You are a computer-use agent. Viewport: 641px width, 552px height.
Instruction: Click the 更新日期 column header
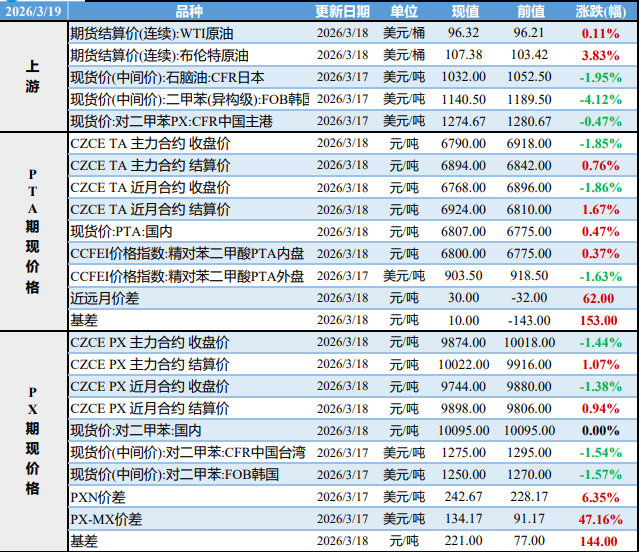[x=343, y=11]
